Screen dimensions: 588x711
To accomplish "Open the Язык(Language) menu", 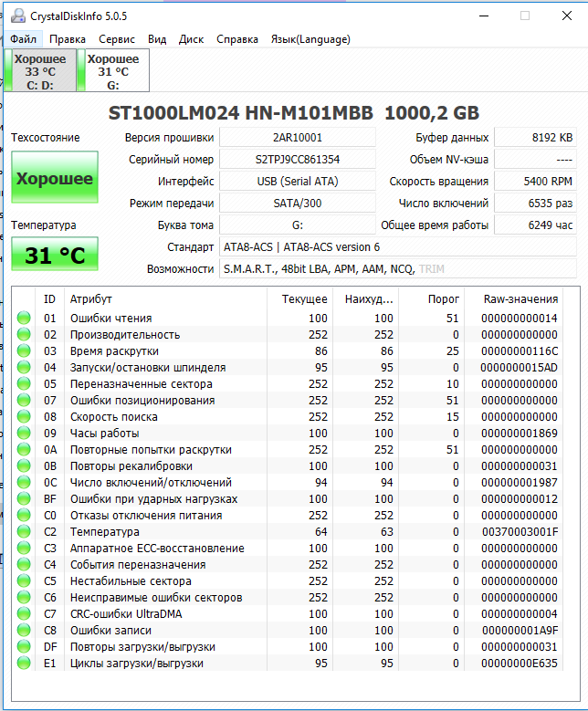I will point(310,39).
